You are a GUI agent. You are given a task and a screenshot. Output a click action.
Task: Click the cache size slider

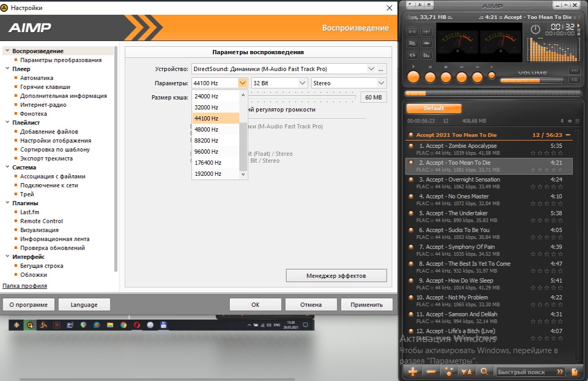302,96
